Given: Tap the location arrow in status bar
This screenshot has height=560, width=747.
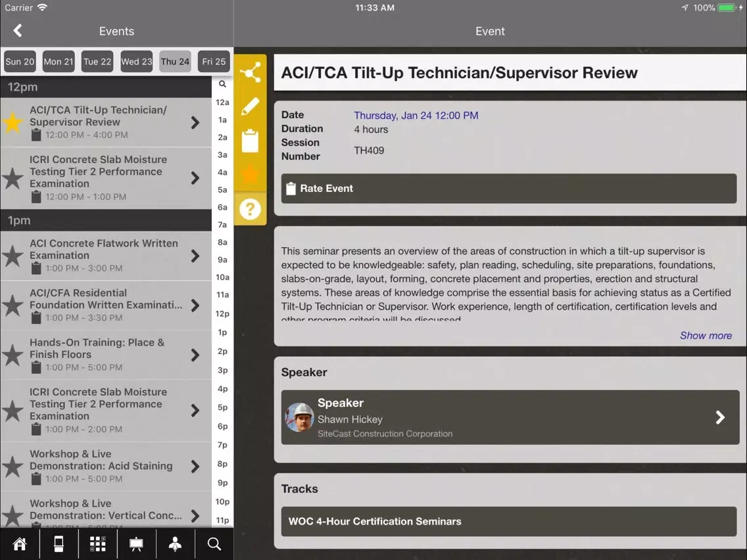Looking at the screenshot, I should tap(685, 8).
